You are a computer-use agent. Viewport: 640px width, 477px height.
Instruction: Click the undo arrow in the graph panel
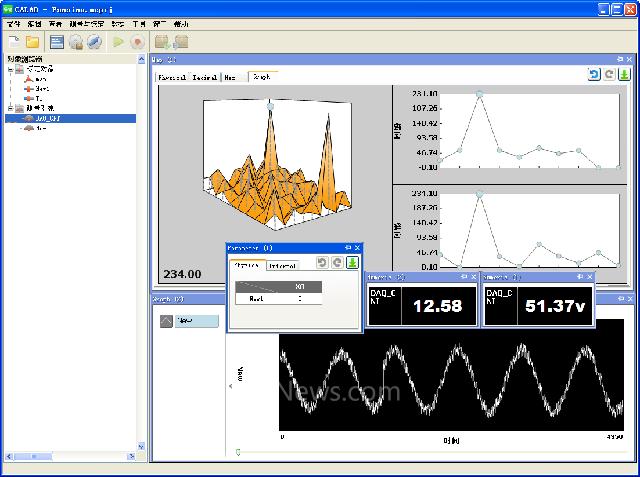[x=594, y=75]
